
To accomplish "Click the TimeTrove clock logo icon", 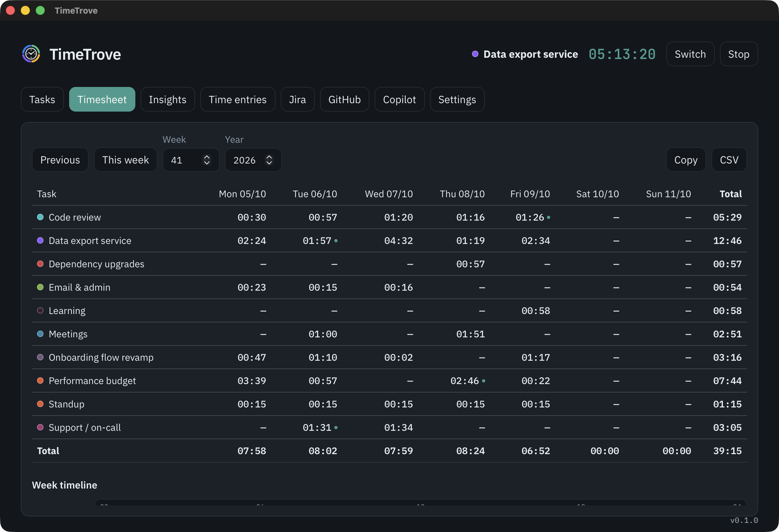I will click(x=31, y=54).
